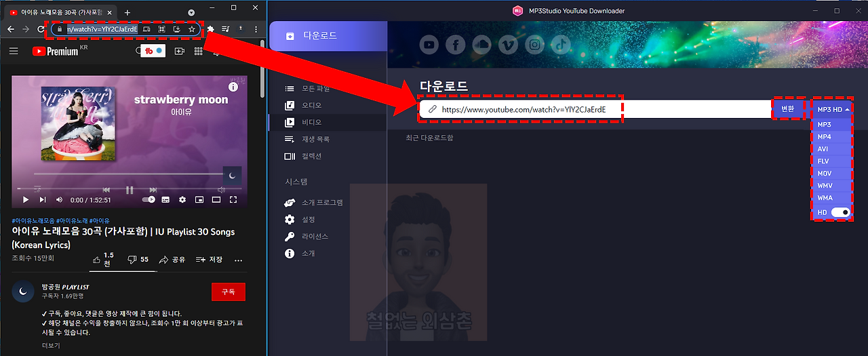The height and width of the screenshot is (356, 868).
Task: Open Facebook icon in MP3Studio banner
Action: (x=455, y=45)
